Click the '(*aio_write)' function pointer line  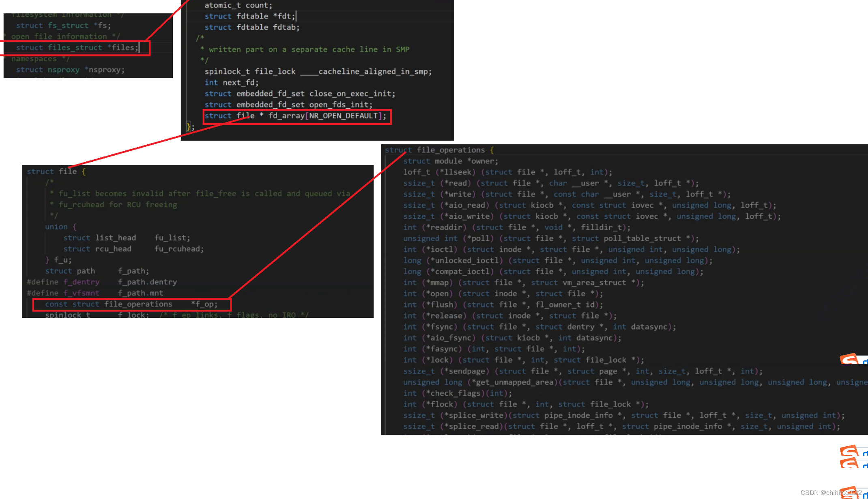coord(592,216)
